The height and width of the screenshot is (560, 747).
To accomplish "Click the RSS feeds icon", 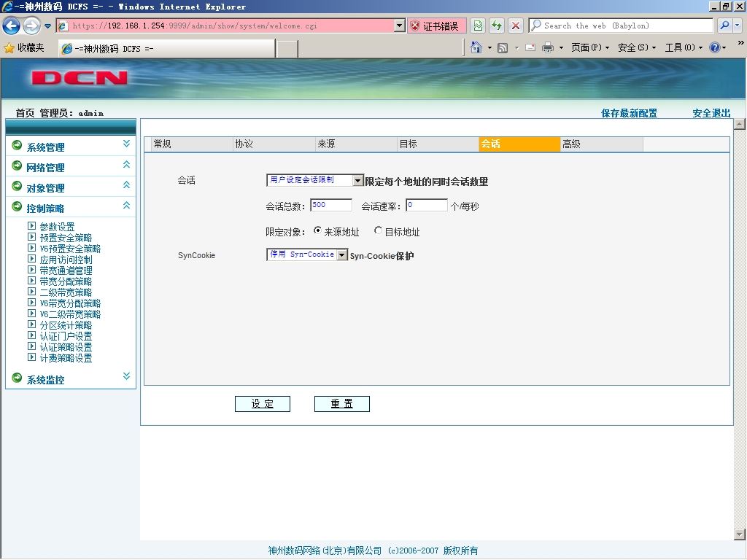I will (x=502, y=47).
